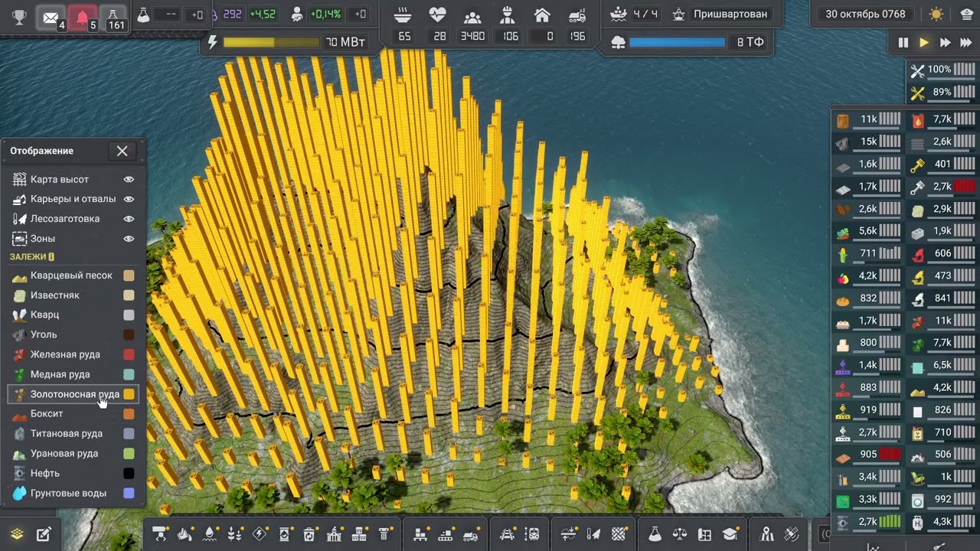
Task: Open the population people icon
Action: pos(472,15)
